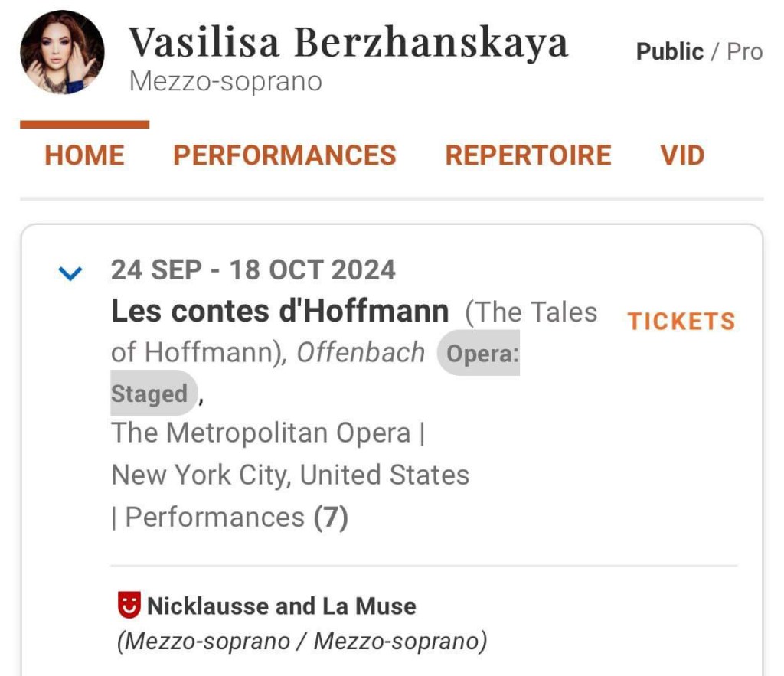This screenshot has width=784, height=676.
Task: Click the orange TICKETS link
Action: coord(681,322)
